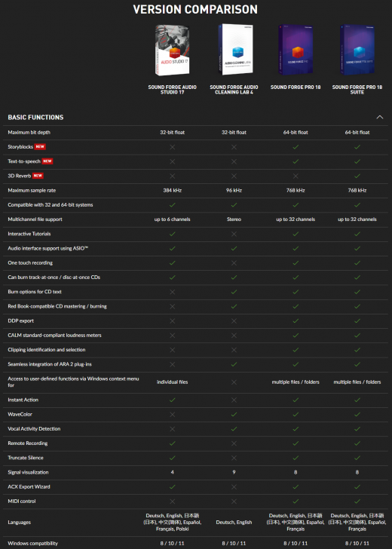
Task: Click the '32-bit float' value under Audio Studio 17
Action: 172,133
